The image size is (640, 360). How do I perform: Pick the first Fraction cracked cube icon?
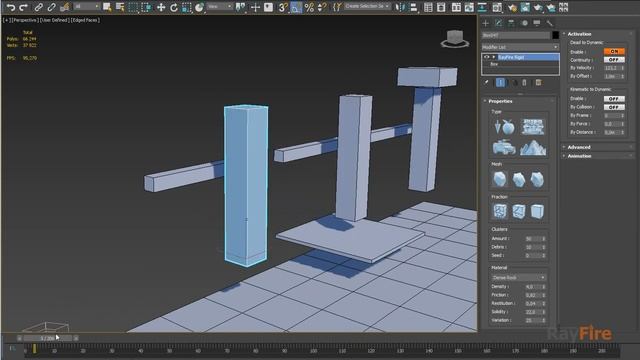(x=500, y=211)
